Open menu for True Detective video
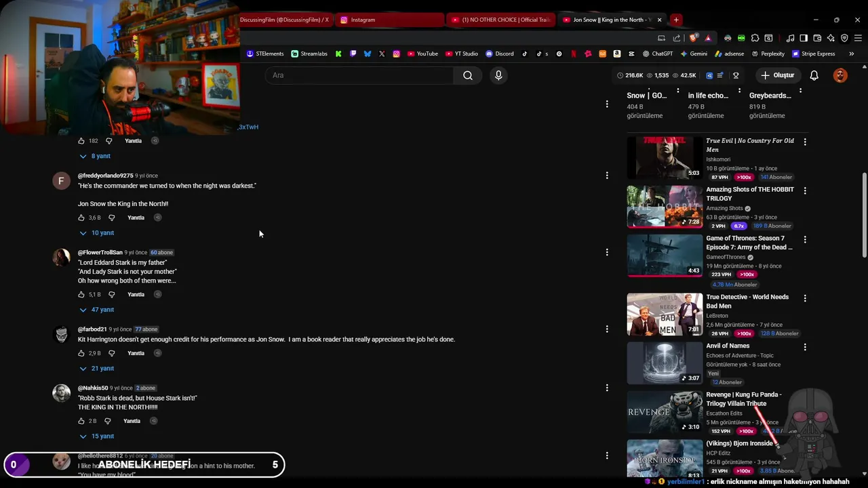868x488 pixels. [x=805, y=298]
